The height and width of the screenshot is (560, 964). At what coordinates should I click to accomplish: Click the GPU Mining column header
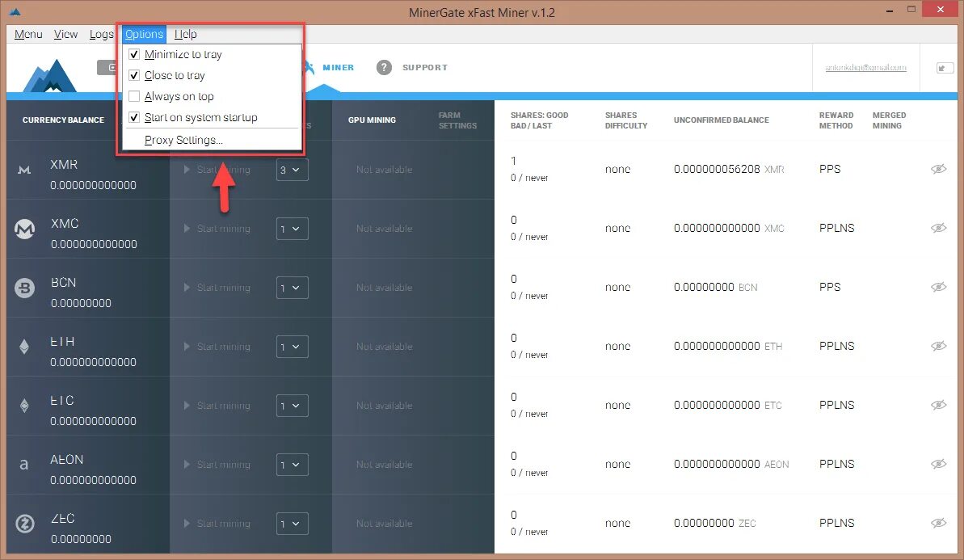(372, 120)
